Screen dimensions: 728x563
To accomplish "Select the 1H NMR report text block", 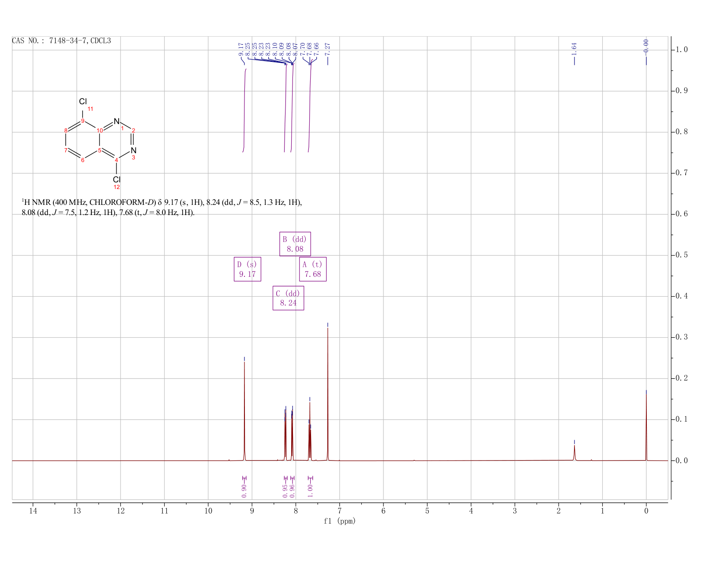I will [x=162, y=208].
